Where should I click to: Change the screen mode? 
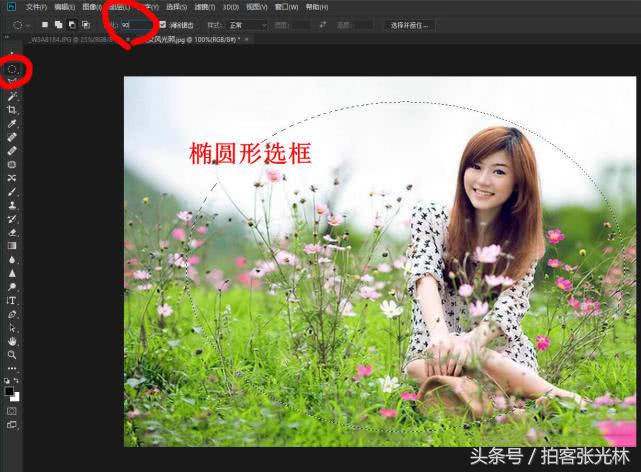coord(12,424)
